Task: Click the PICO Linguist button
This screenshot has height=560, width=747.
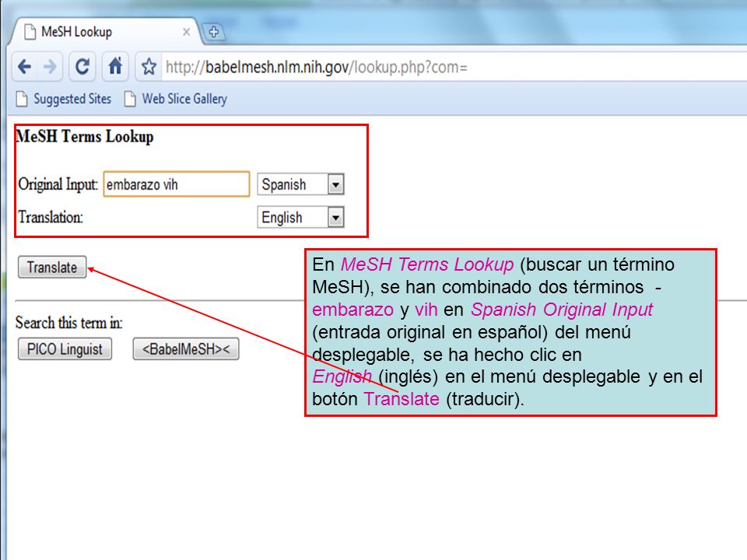Action: click(x=65, y=349)
